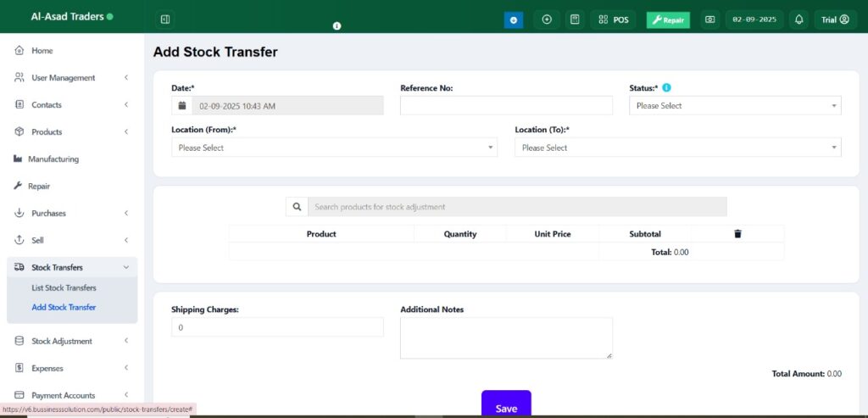Open the POS button in top bar
The height and width of the screenshot is (418, 868).
tap(614, 20)
